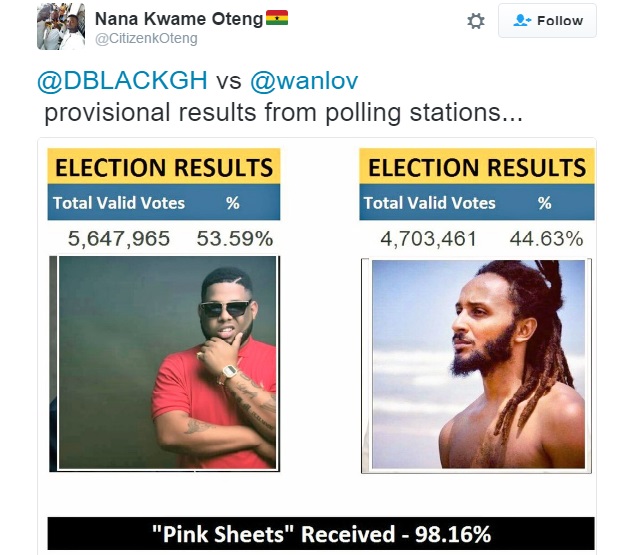Open the gear settings menu on tweet
Viewport: 637px width, 555px height.
476,21
